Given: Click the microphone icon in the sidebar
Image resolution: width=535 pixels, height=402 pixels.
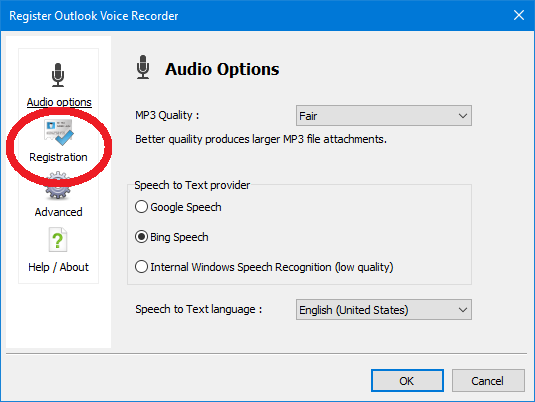Looking at the screenshot, I should (58, 75).
